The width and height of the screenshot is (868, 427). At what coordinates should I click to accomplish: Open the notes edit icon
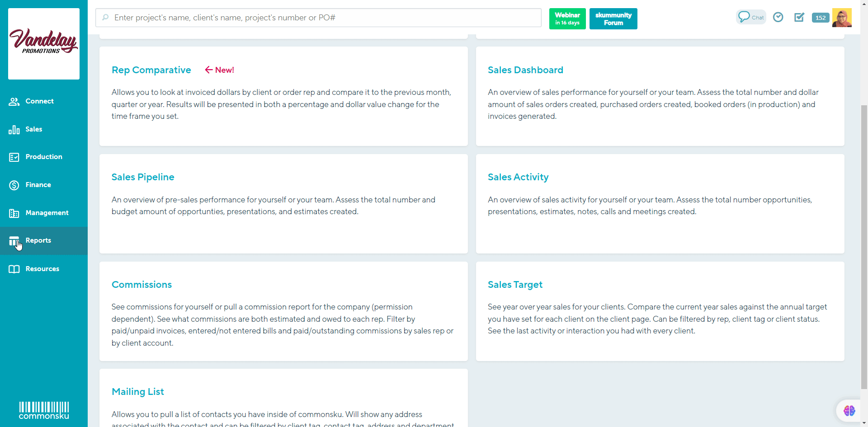[799, 17]
